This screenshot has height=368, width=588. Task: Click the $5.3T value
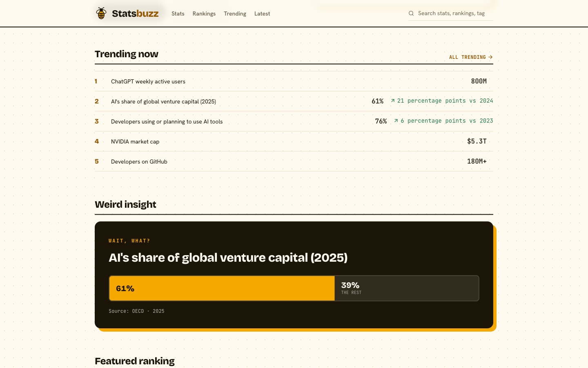(x=477, y=141)
